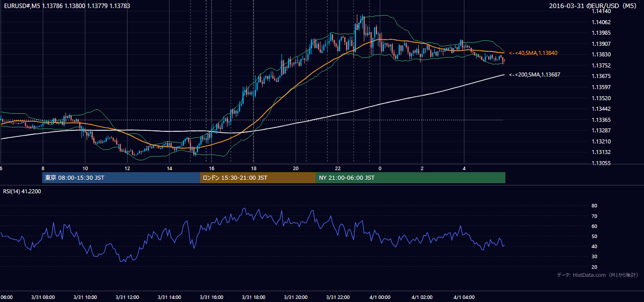Click the 3/31 22:00 time axis label
Image resolution: width=644 pixels, height=302 pixels.
(x=338, y=297)
